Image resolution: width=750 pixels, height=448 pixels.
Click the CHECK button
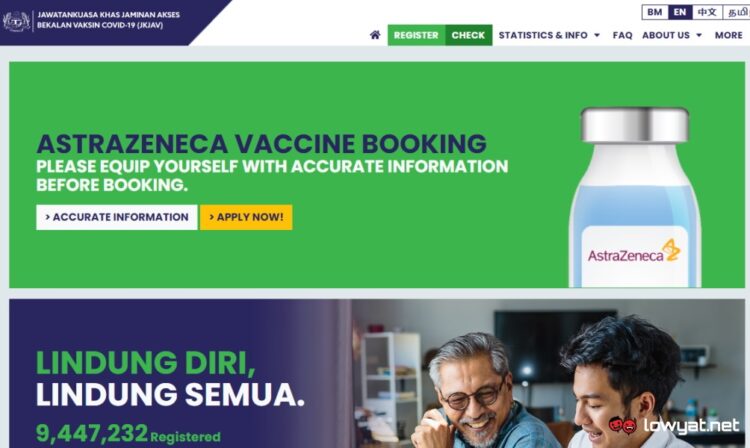click(x=468, y=35)
